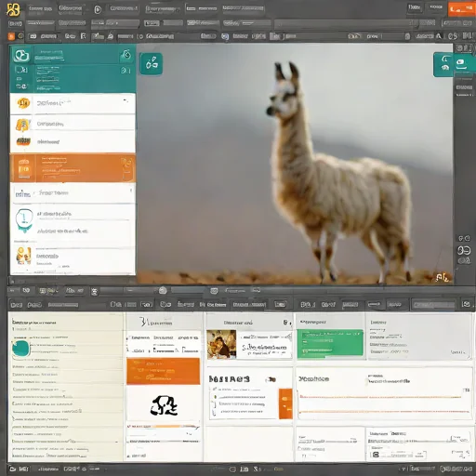Click the refresh icon in the teal sidebar header
Viewport: 476px width, 476px height.
[126, 55]
